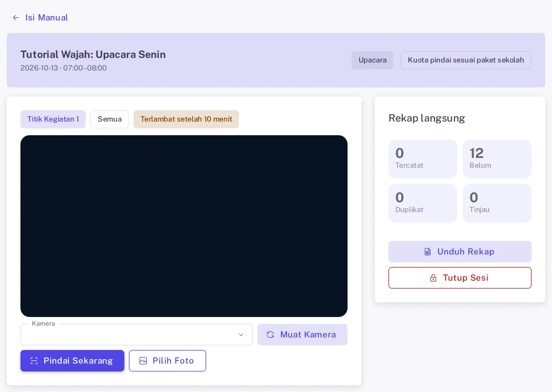Download report with Unduh Rekap label

tap(466, 252)
